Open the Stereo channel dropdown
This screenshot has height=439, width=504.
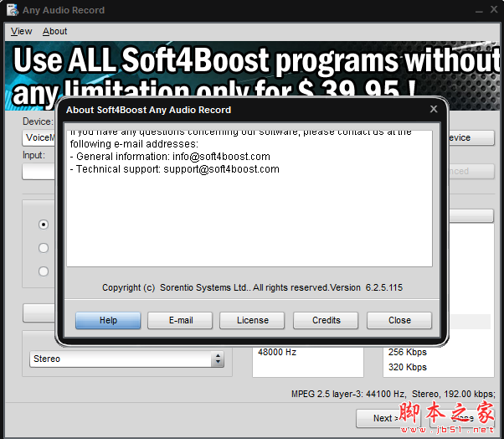[126, 359]
